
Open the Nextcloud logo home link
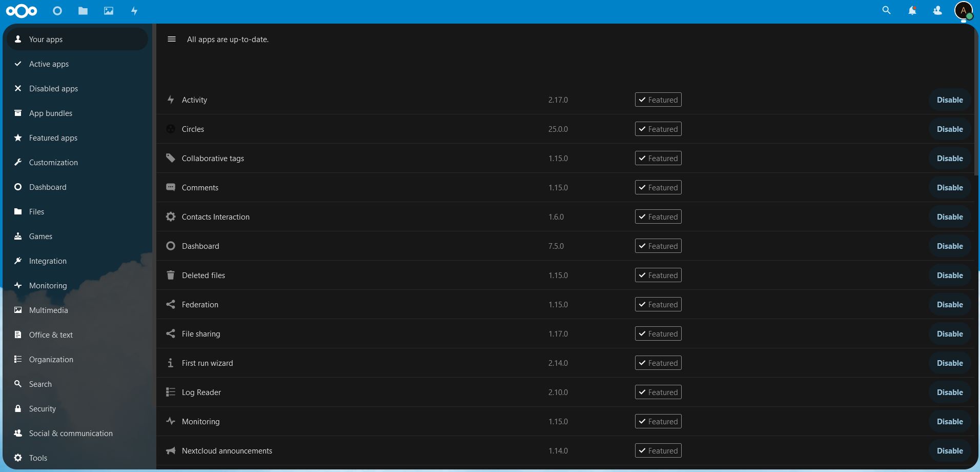click(x=22, y=11)
